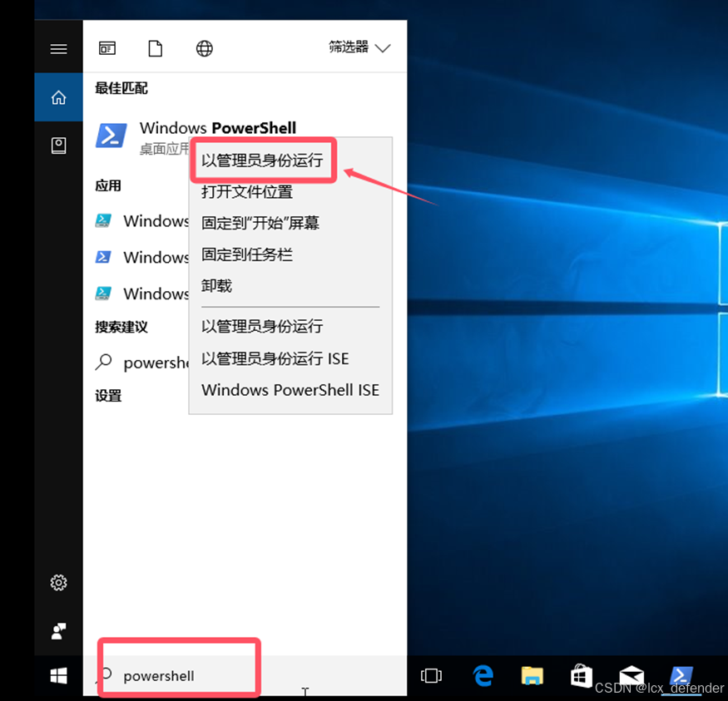This screenshot has height=701, width=728.
Task: Filter results by documents icon
Action: coord(156,48)
